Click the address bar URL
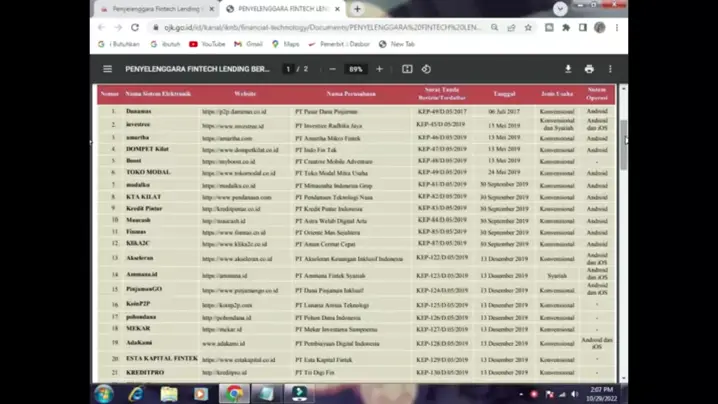This screenshot has height=404, width=718. [x=320, y=28]
